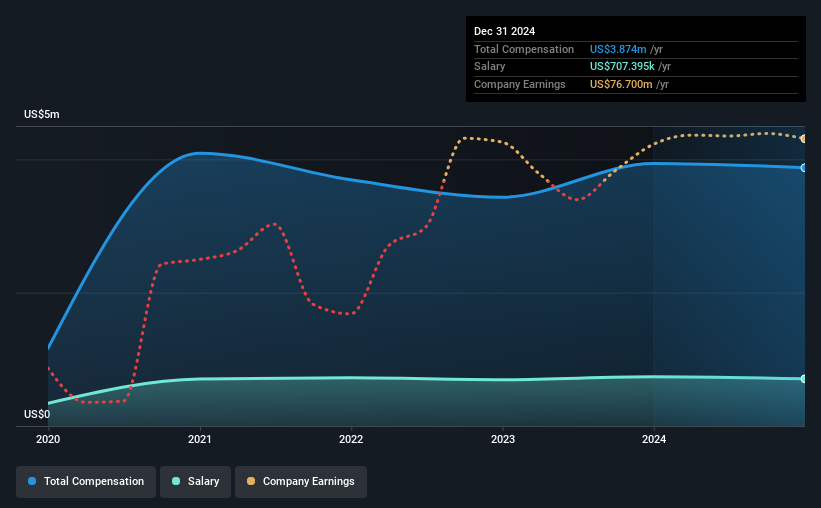
Task: Click the Company Earnings tooltip row label
Action: point(519,84)
